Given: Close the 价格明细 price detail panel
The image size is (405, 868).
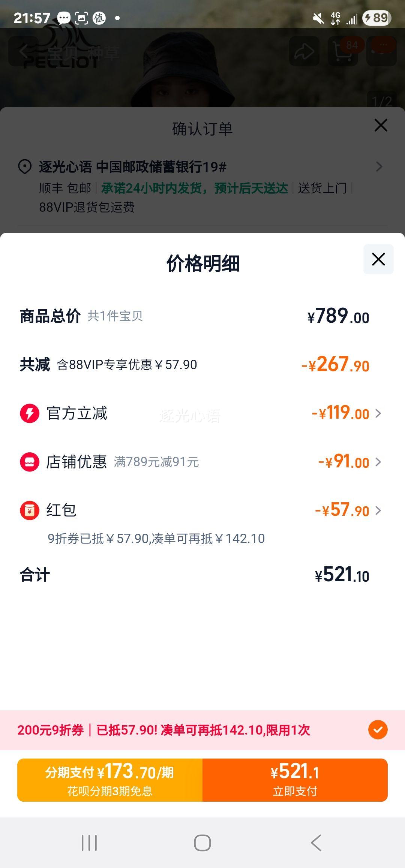Looking at the screenshot, I should coord(378,259).
